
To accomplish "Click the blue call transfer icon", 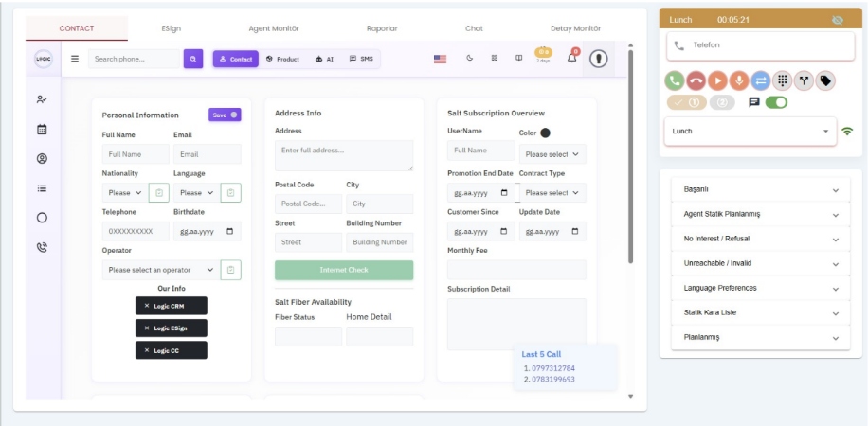I will [760, 80].
